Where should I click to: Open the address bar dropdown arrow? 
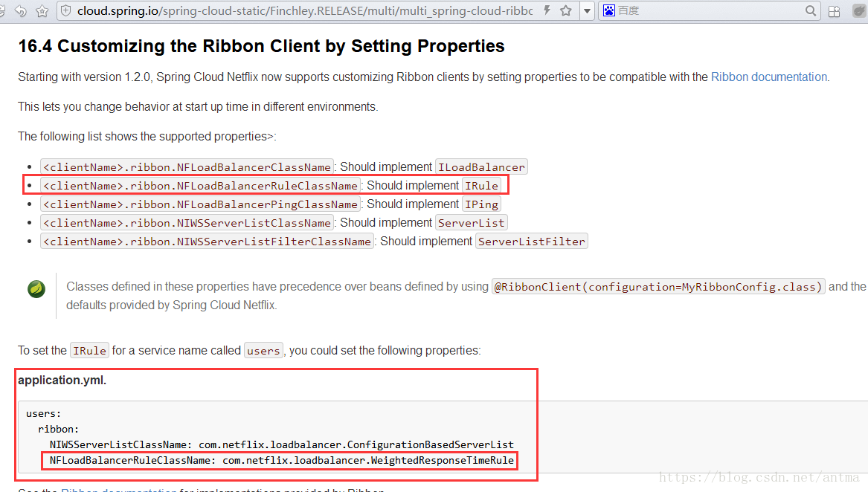587,10
